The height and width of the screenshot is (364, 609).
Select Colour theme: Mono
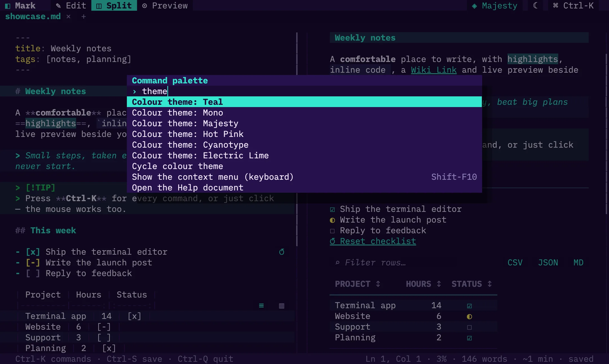(x=304, y=112)
